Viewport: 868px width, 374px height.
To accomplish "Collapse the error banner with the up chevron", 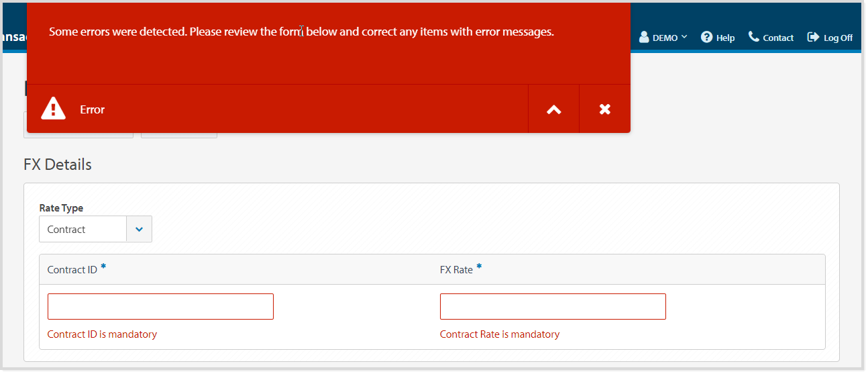I will pos(553,109).
